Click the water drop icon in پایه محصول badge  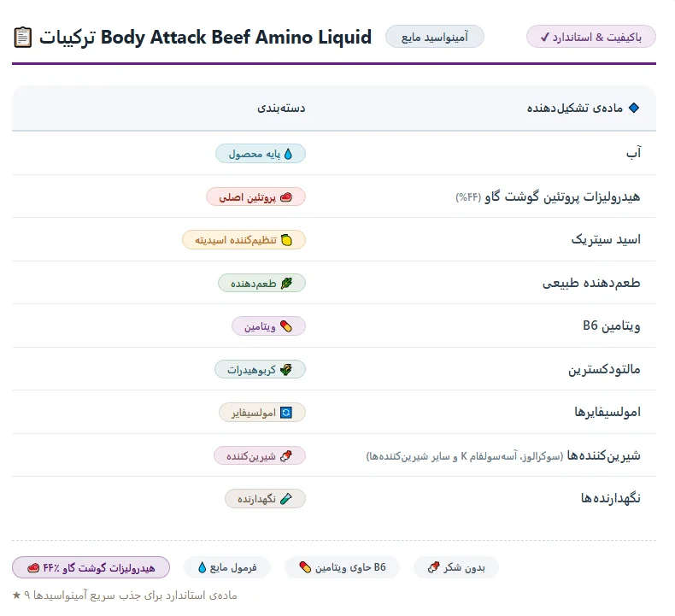(x=289, y=154)
